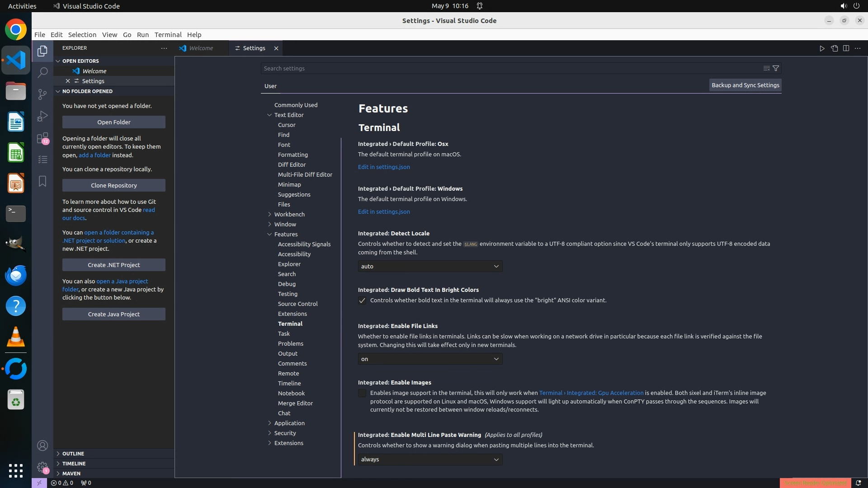Click the Clone Repository button

(x=114, y=185)
